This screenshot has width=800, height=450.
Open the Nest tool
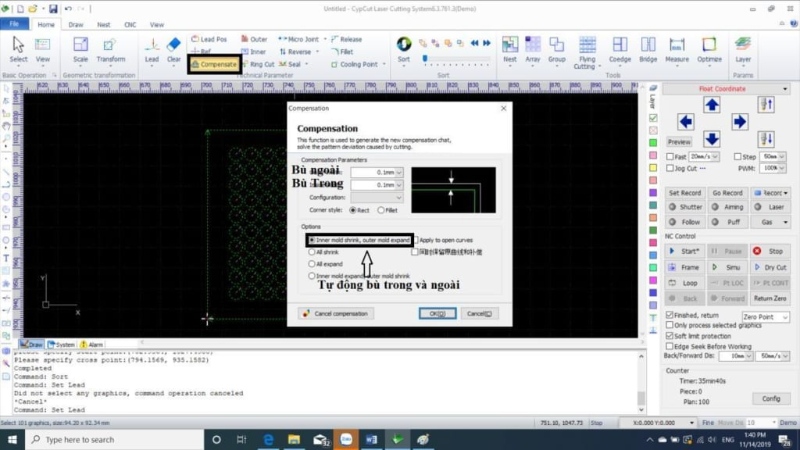(510, 49)
